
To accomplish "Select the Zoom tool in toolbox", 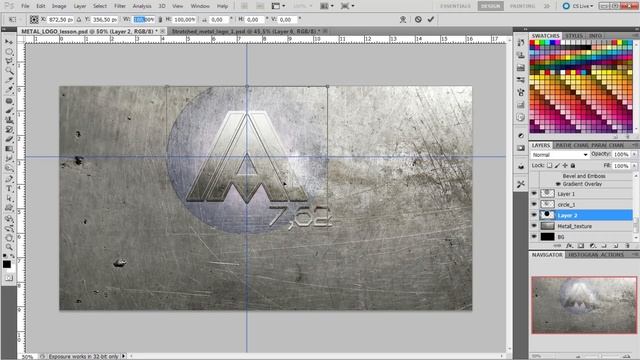I will click(9, 247).
